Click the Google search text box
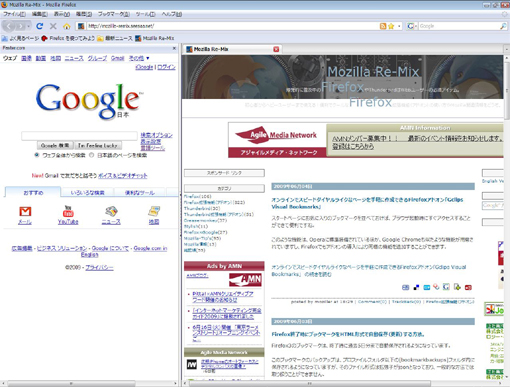 (x=79, y=136)
